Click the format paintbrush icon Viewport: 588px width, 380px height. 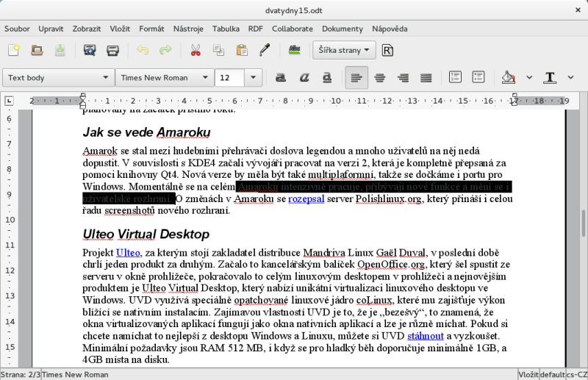click(264, 50)
